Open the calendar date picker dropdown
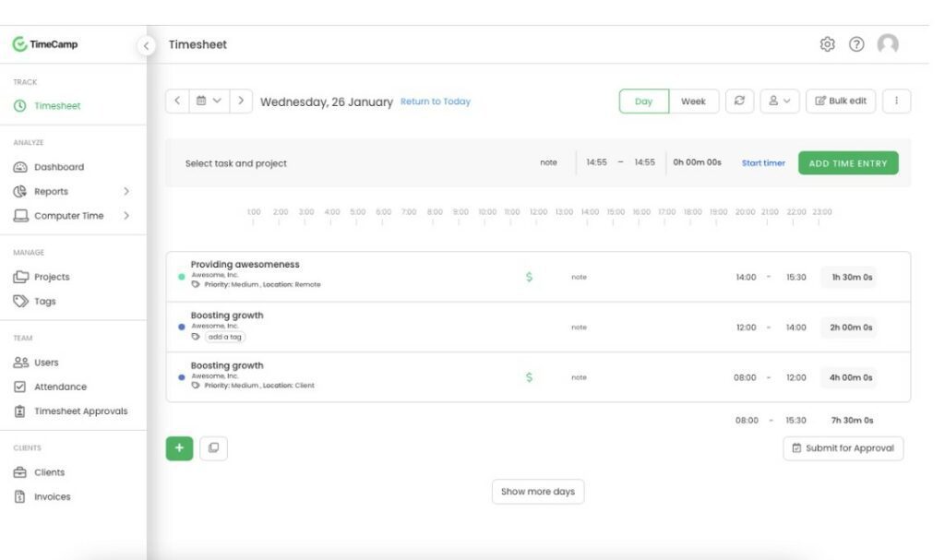This screenshot has height=560, width=945. [209, 101]
